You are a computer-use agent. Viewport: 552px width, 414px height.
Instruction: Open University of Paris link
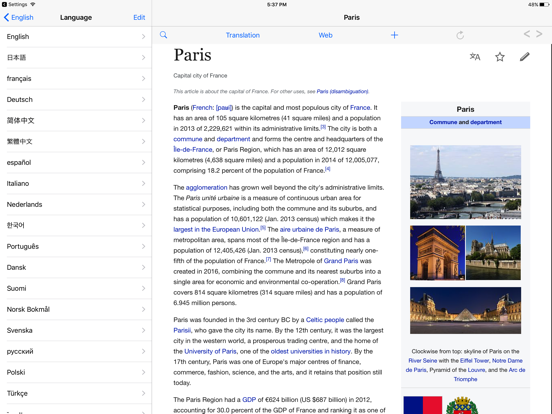tap(211, 351)
